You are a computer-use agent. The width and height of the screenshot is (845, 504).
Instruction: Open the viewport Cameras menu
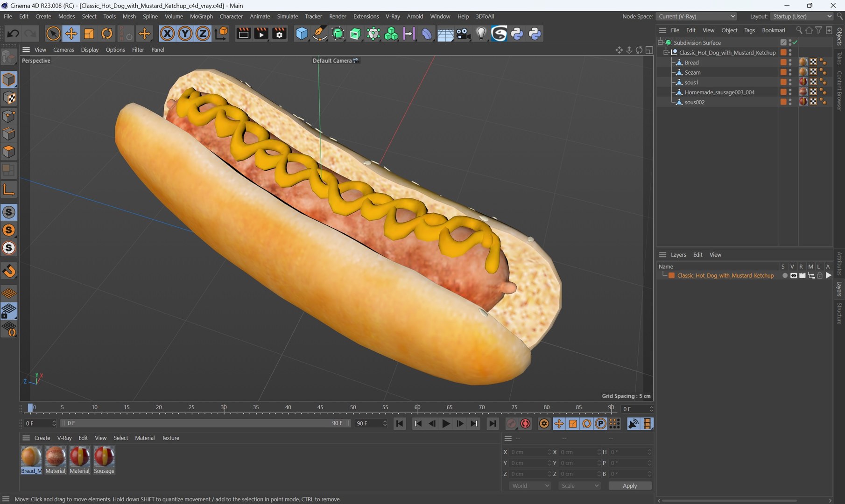(x=63, y=50)
